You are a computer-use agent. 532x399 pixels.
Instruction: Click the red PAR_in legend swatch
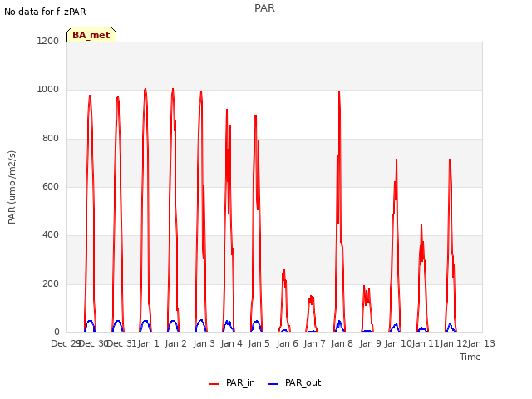click(x=214, y=384)
